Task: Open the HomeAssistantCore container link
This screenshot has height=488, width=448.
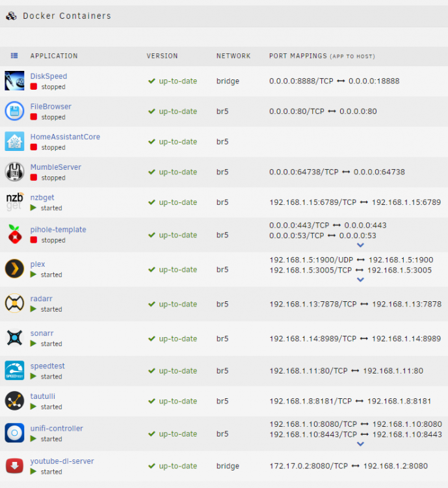Action: tap(65, 137)
